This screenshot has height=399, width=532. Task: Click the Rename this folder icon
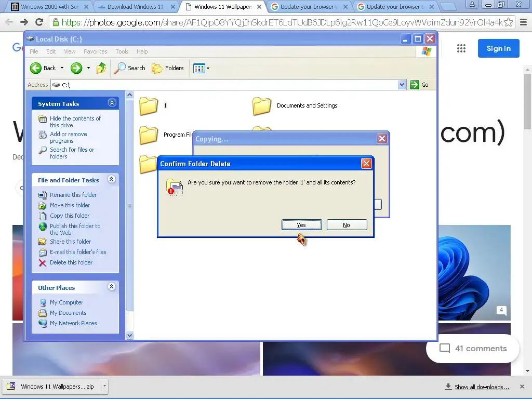pos(43,195)
